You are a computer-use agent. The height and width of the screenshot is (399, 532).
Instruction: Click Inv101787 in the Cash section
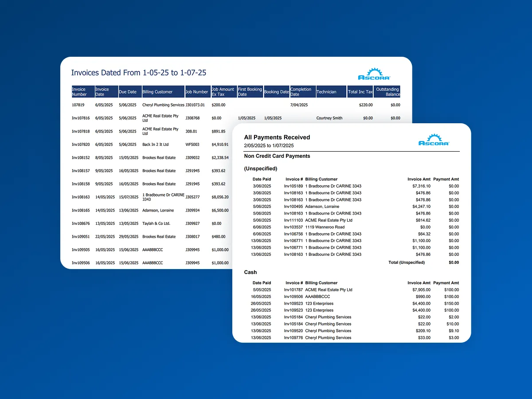[x=293, y=290]
